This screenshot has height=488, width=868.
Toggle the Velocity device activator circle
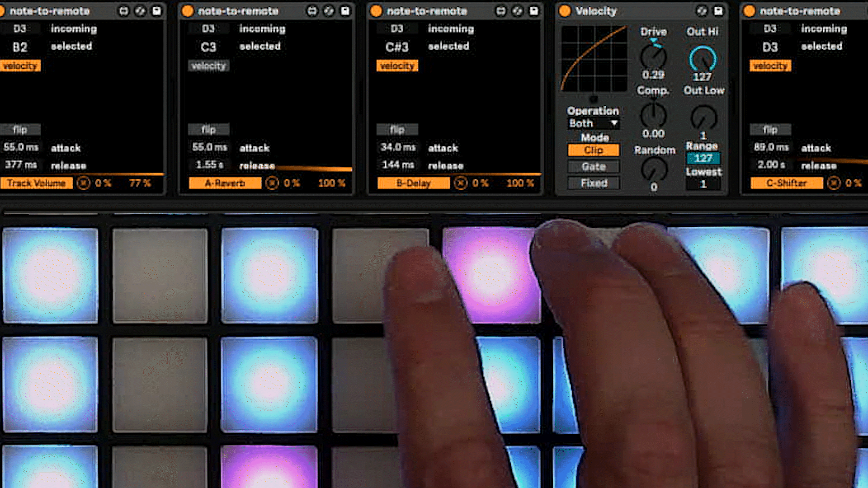point(565,11)
